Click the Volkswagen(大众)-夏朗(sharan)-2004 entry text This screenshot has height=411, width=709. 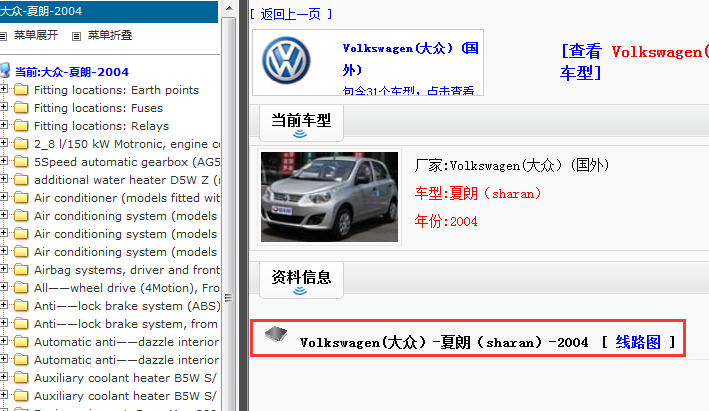[444, 342]
